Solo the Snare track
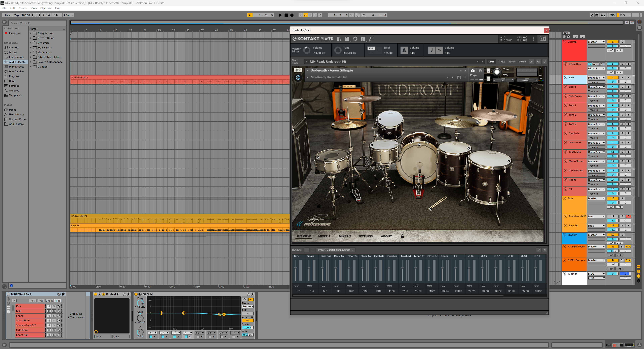 (622, 87)
